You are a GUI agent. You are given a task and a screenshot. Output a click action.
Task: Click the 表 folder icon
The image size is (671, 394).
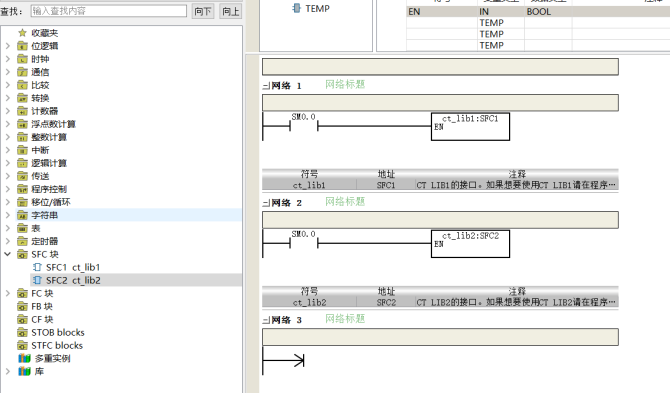coord(22,228)
